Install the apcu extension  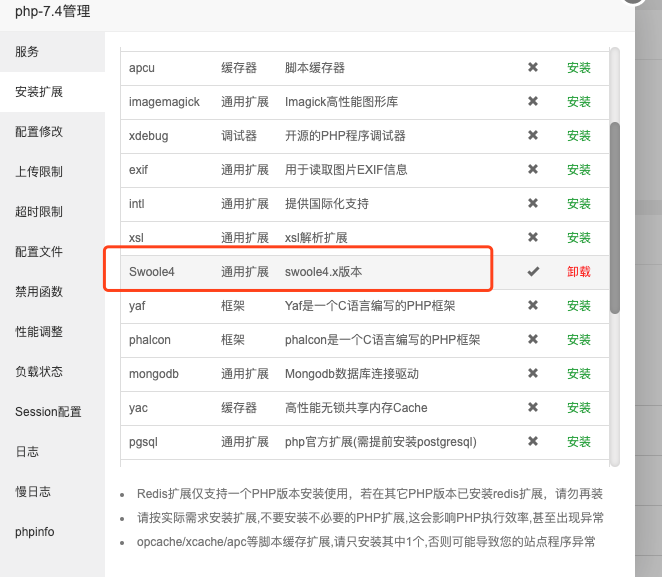pos(578,68)
